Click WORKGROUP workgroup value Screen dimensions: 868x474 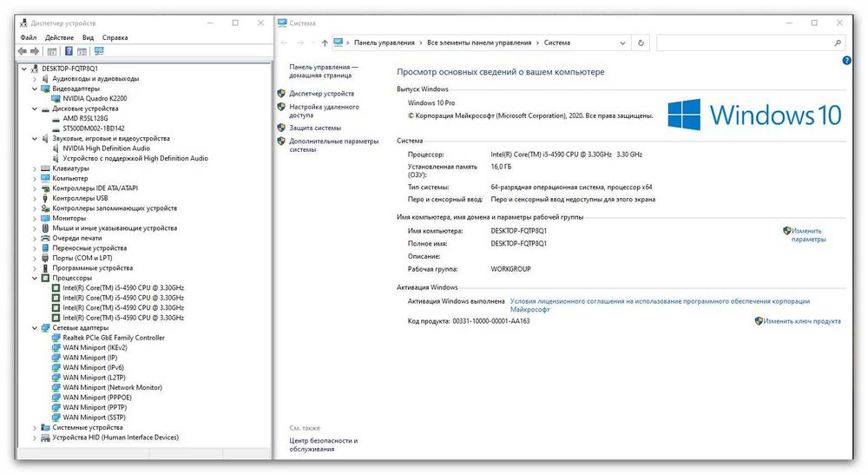coord(510,269)
